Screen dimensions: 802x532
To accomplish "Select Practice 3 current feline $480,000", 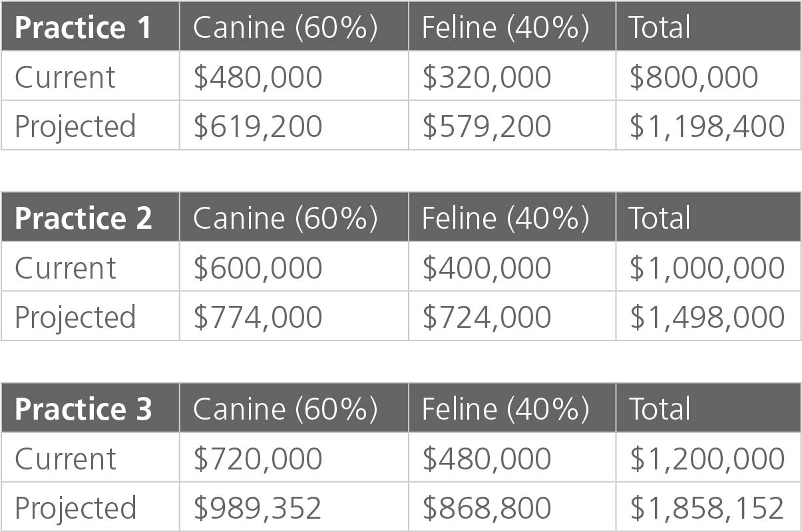I will [487, 459].
